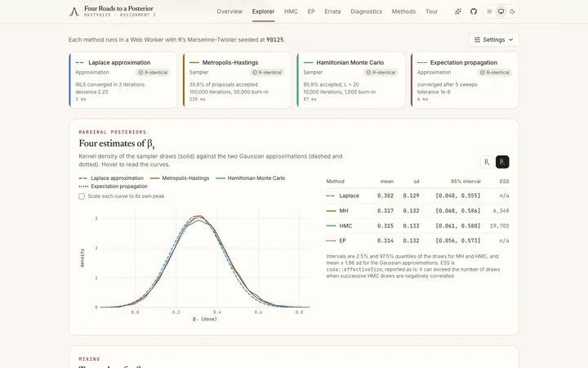The width and height of the screenshot is (588, 368).
Task: Click the mean column header
Action: pos(386,182)
